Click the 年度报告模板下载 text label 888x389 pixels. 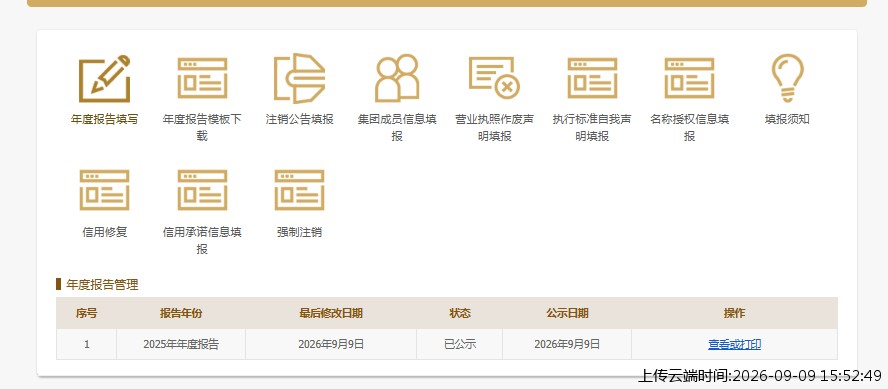tap(202, 128)
